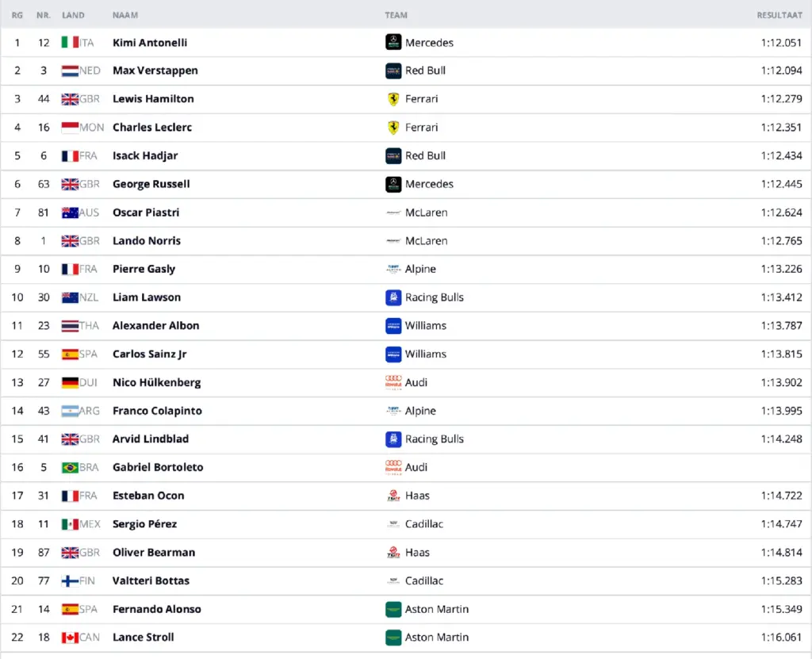Click the NR. column header
The height and width of the screenshot is (659, 812).
pos(44,15)
